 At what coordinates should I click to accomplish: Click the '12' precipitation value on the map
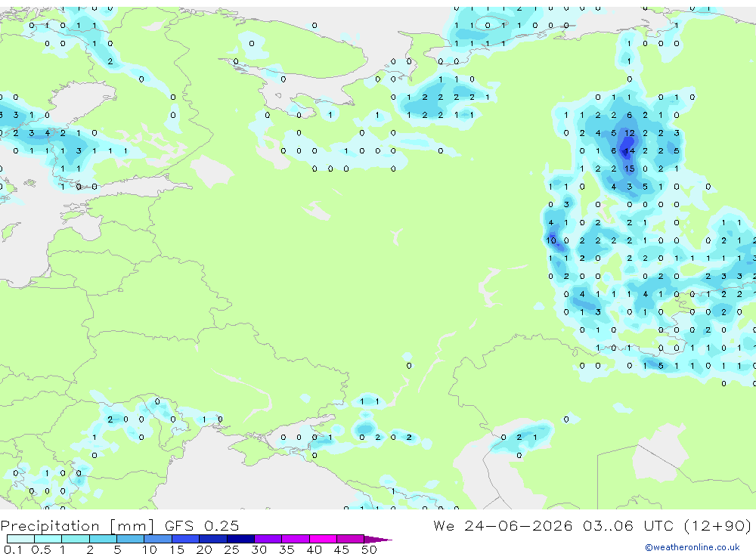(629, 133)
